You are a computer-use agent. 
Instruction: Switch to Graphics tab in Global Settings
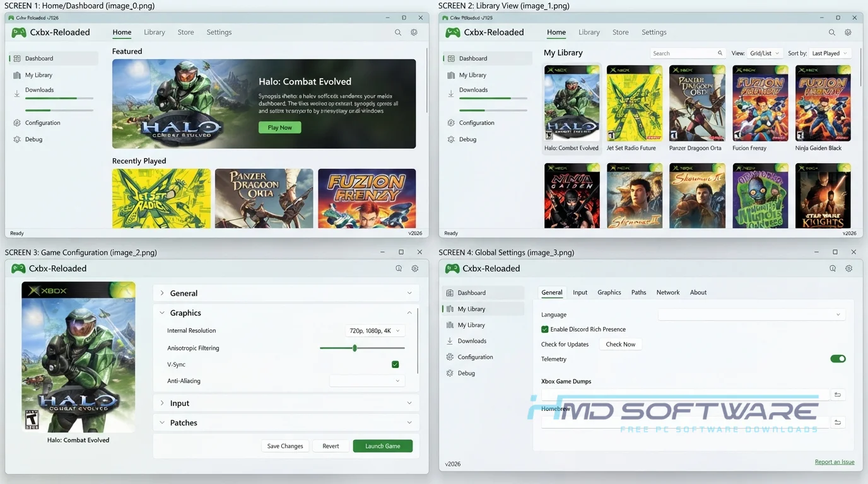pos(609,292)
